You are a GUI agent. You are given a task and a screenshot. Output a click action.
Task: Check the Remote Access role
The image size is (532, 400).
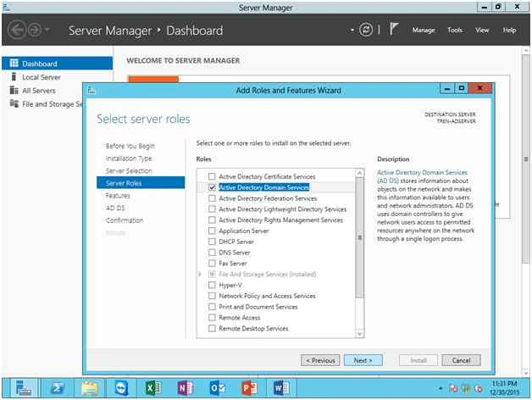(x=212, y=318)
